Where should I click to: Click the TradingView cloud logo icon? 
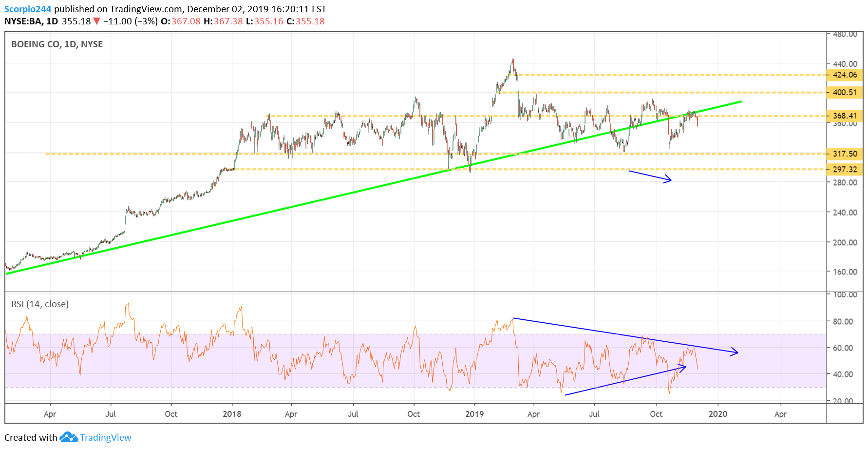coord(69,437)
